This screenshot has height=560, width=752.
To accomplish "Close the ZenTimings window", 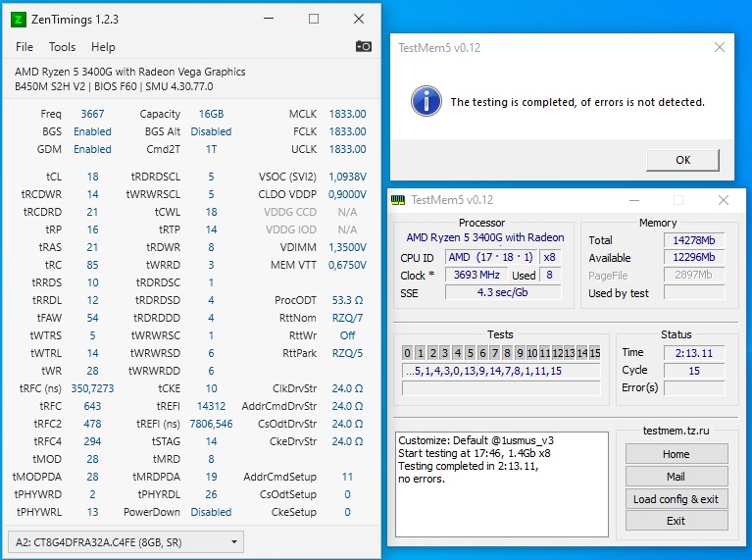I will point(359,19).
